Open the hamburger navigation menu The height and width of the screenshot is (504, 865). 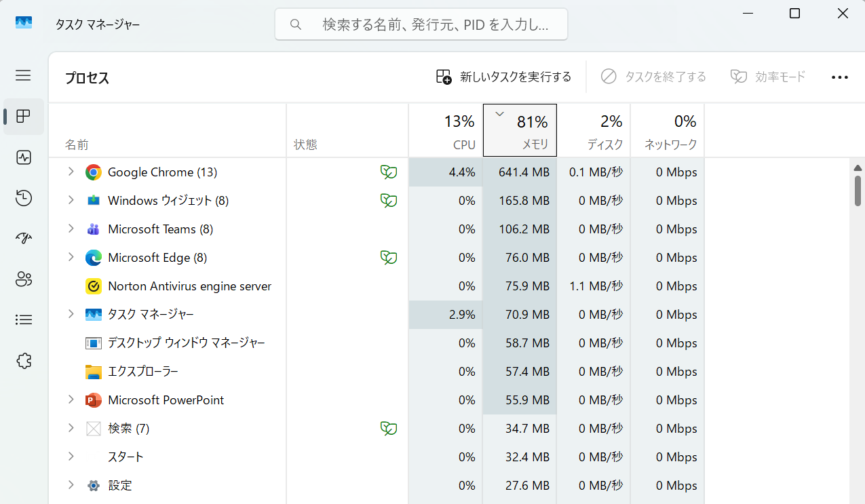[x=23, y=75]
